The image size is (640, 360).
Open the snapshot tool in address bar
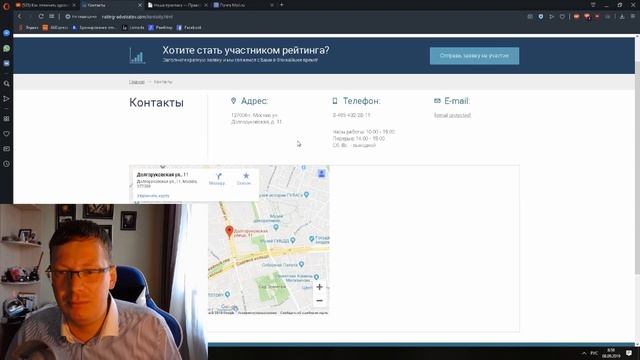point(530,17)
